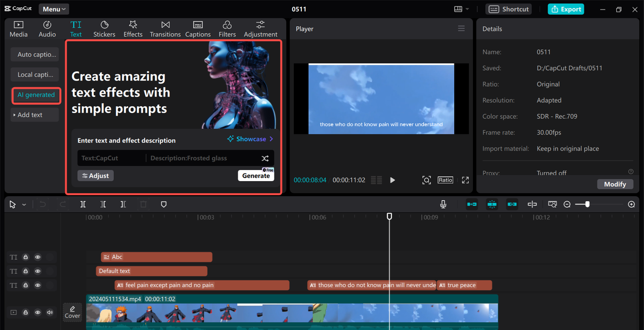Open the CapCut Menu dropdown
Screen dimensions: 644x330
pos(54,9)
